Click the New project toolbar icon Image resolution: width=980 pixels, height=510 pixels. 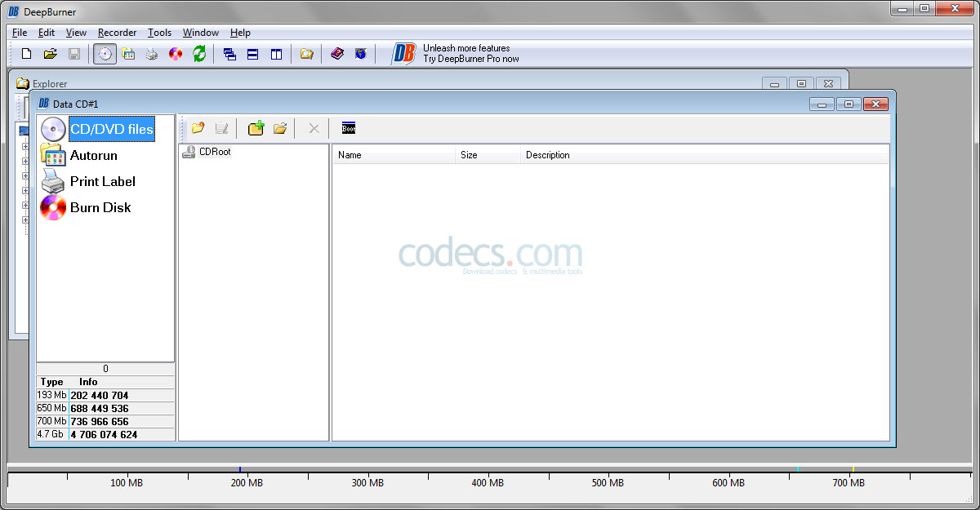pyautogui.click(x=26, y=54)
